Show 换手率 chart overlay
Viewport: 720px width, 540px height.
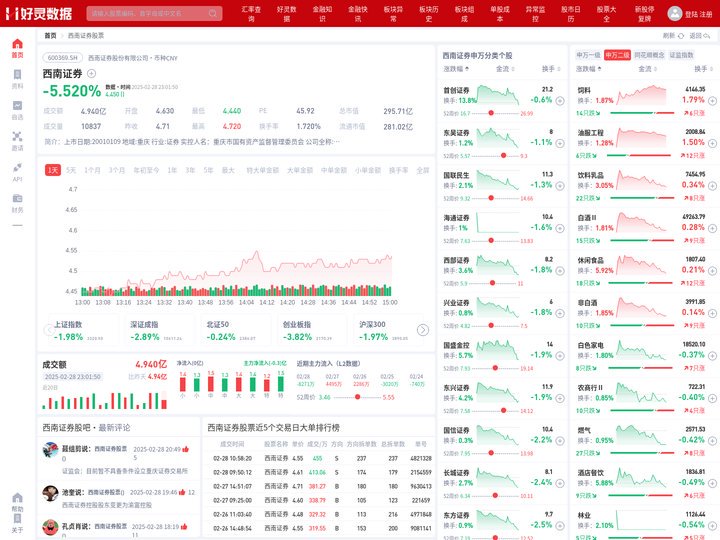(399, 170)
